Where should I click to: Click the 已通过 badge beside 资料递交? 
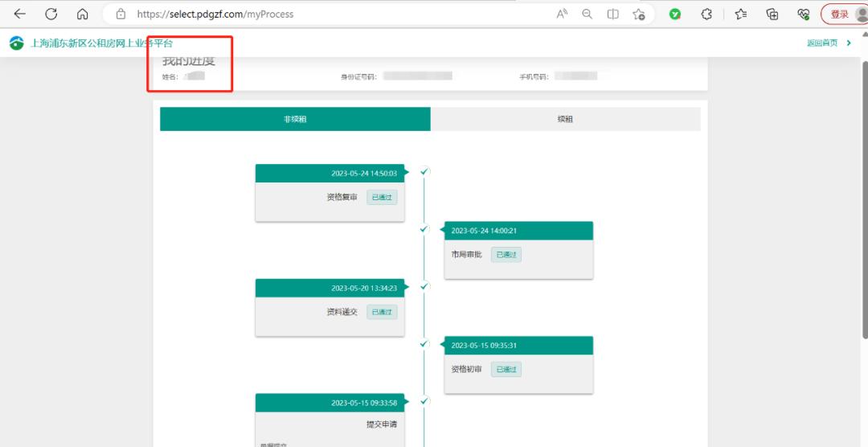382,313
